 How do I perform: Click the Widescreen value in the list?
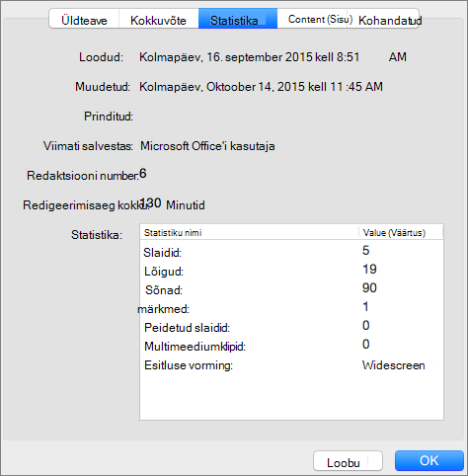click(393, 365)
